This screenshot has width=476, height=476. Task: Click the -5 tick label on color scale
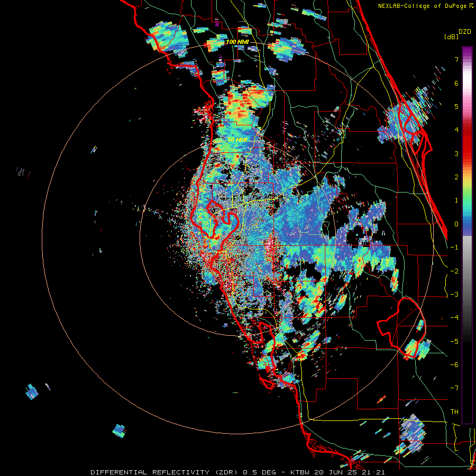pos(454,341)
